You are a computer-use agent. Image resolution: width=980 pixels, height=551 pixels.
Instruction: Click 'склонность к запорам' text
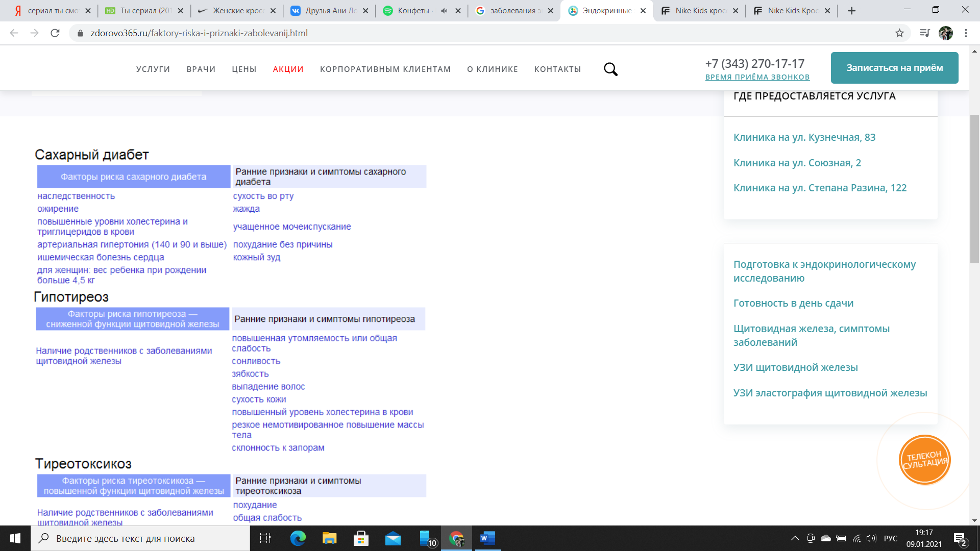[278, 448]
